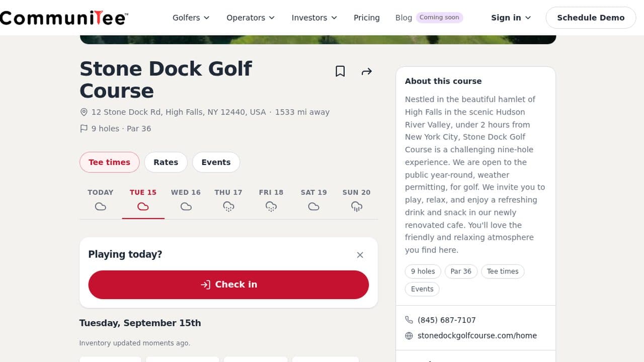Switch to the Events tab
The height and width of the screenshot is (362, 644).
pyautogui.click(x=216, y=162)
